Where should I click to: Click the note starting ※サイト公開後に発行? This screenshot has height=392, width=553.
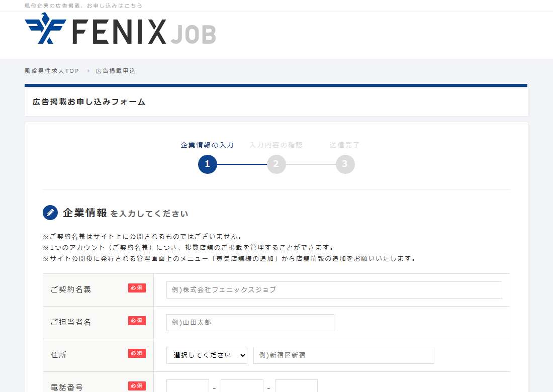(x=230, y=258)
